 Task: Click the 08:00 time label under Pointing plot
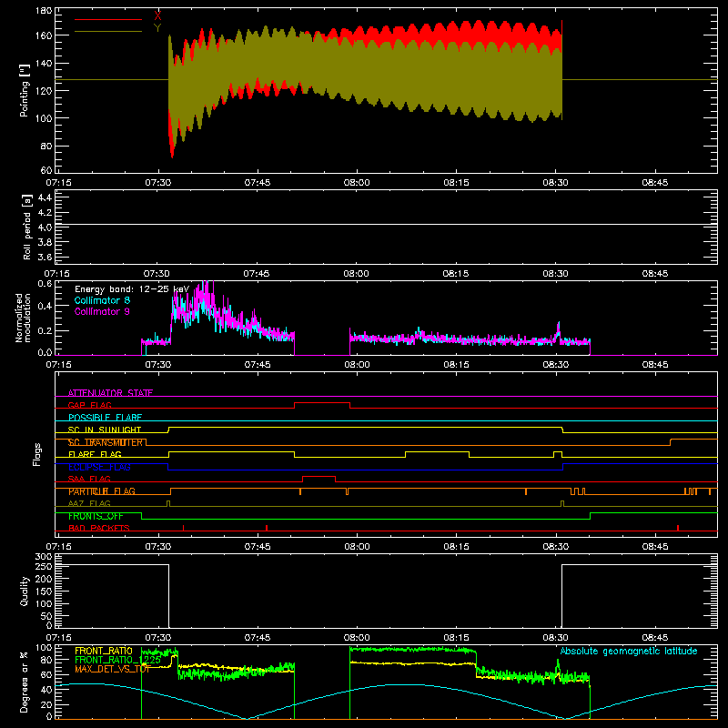click(357, 183)
